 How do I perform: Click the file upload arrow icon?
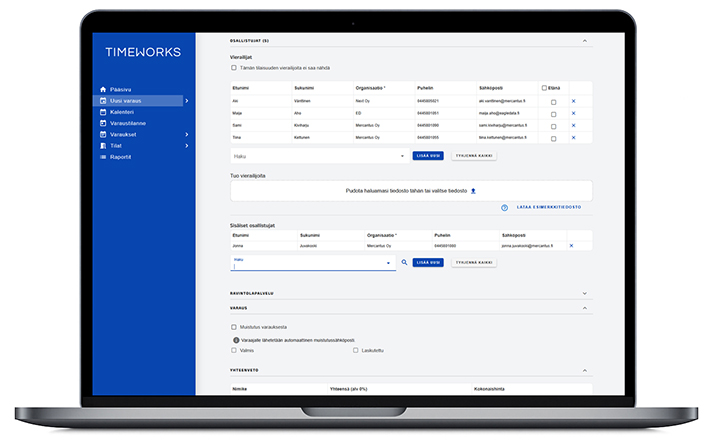[473, 190]
